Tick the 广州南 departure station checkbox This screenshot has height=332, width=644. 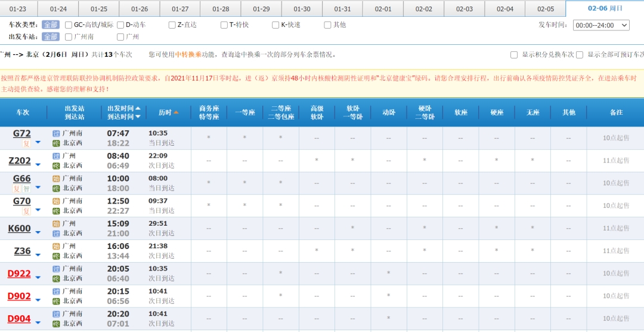pyautogui.click(x=69, y=37)
